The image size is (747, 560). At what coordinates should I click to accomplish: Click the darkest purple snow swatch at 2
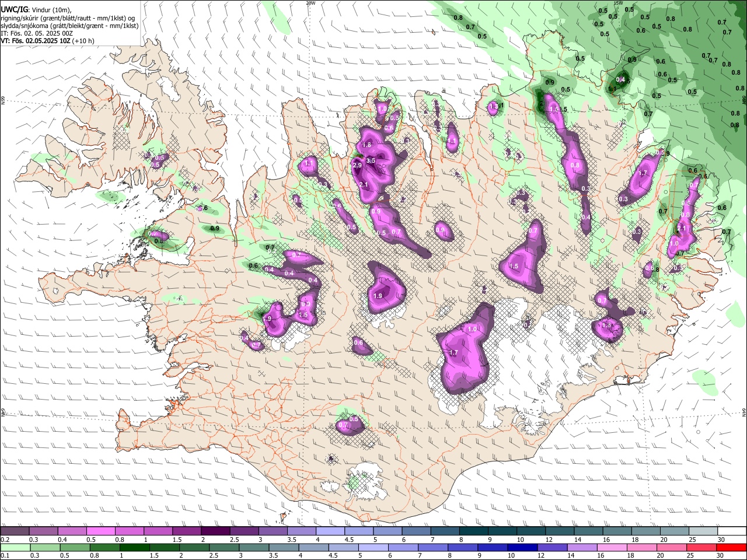(215, 531)
